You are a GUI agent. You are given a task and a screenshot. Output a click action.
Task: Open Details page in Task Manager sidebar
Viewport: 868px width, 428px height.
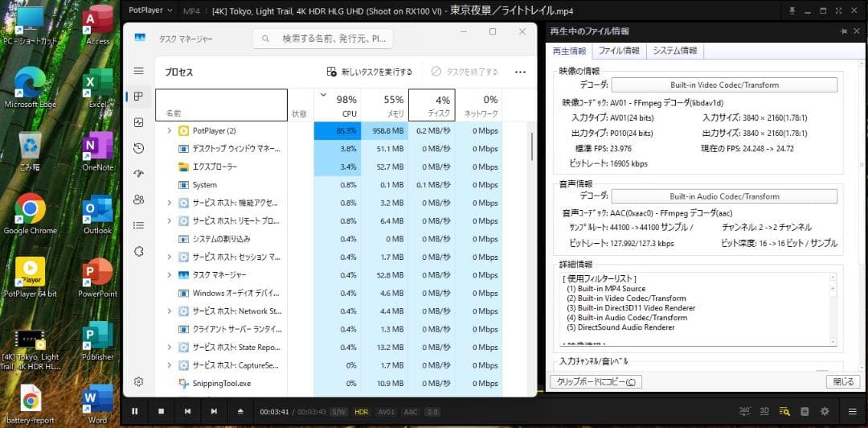point(139,225)
